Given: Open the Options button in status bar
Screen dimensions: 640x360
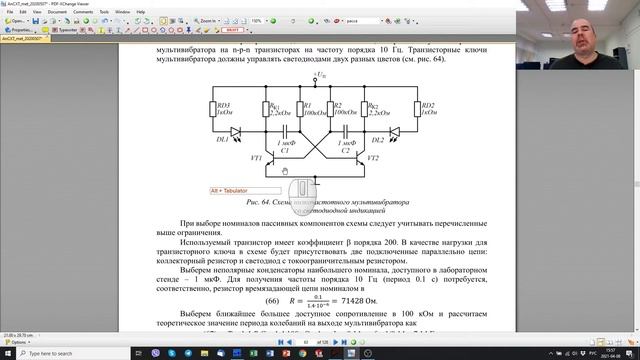Looking at the screenshot, I should [x=18, y=342].
